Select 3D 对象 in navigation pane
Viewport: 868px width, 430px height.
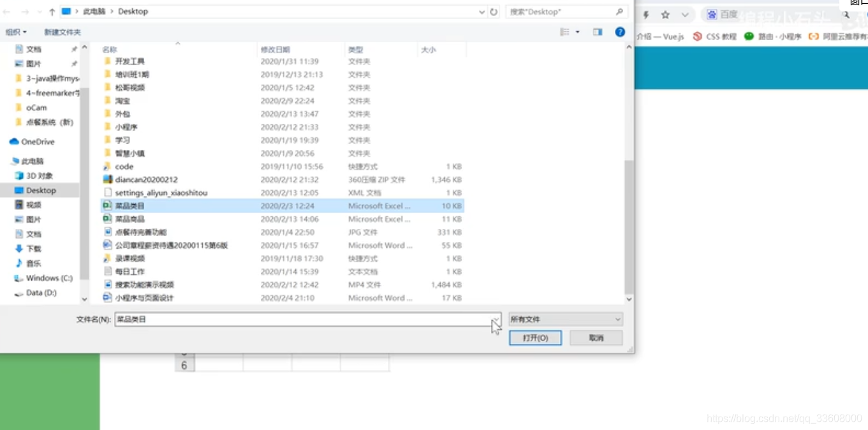point(39,176)
